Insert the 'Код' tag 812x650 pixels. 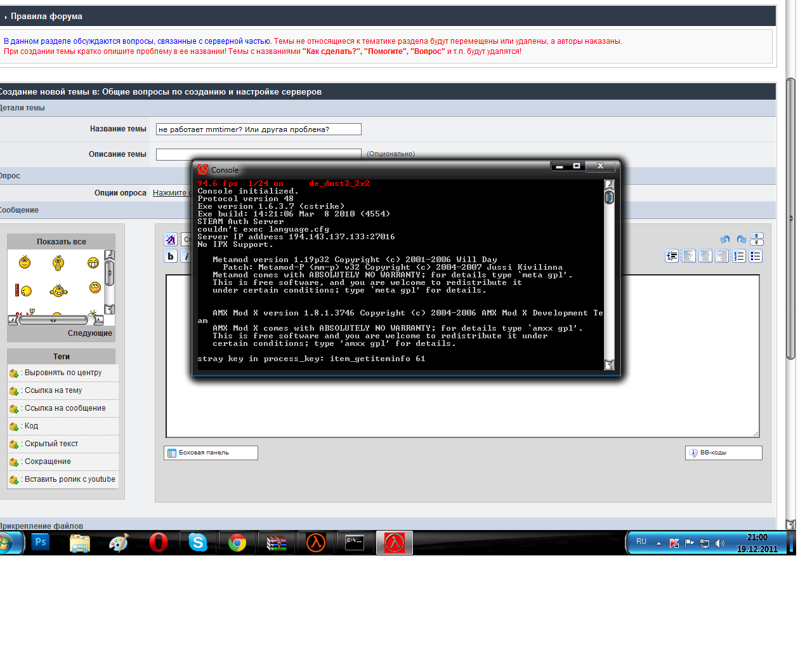pos(63,426)
